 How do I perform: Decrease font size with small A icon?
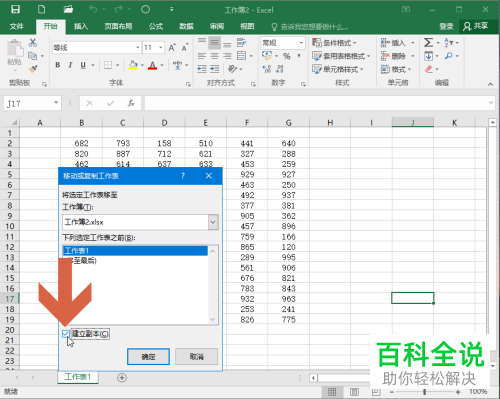[x=185, y=48]
